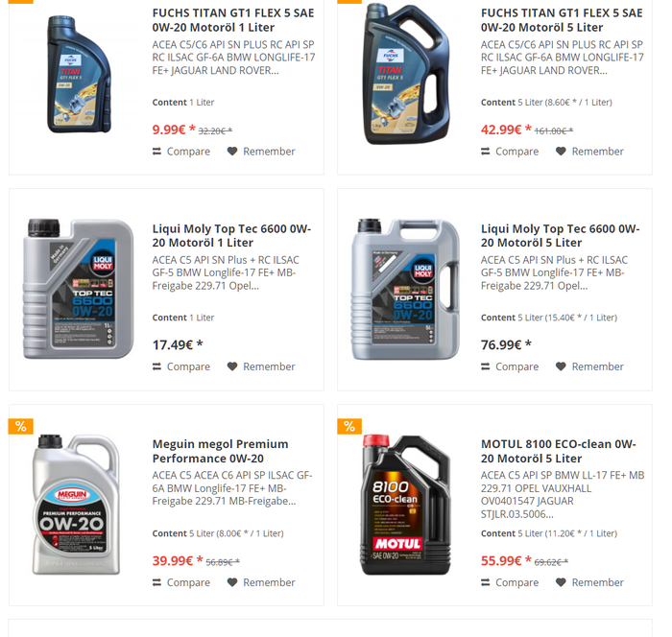Image resolution: width=672 pixels, height=637 pixels.
Task: Click the percent badge on MOTUL 8100 product
Action: pos(349,426)
